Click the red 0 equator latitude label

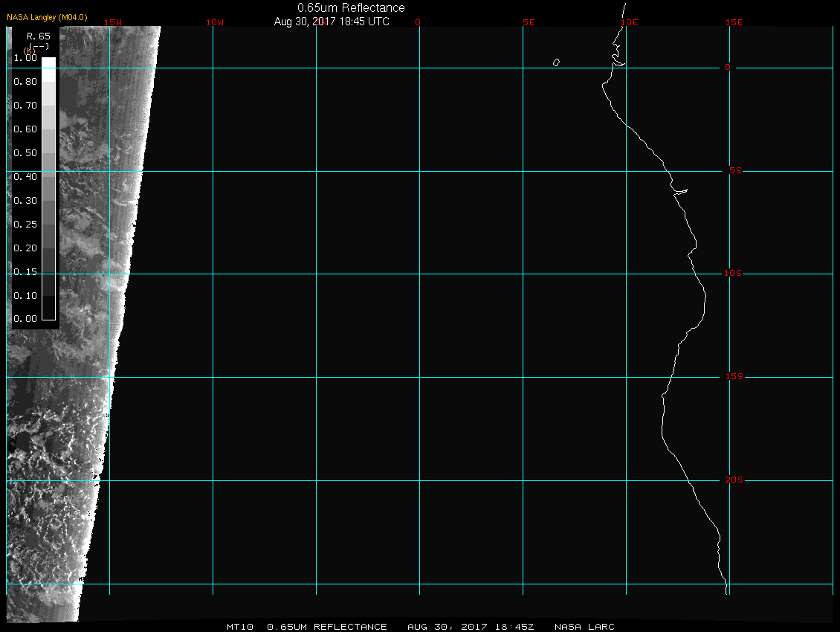coord(728,68)
